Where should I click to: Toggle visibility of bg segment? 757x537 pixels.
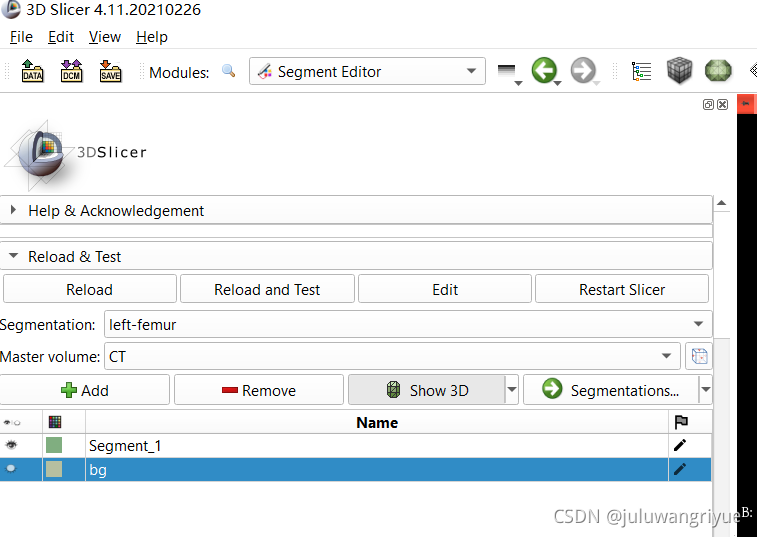pyautogui.click(x=11, y=468)
